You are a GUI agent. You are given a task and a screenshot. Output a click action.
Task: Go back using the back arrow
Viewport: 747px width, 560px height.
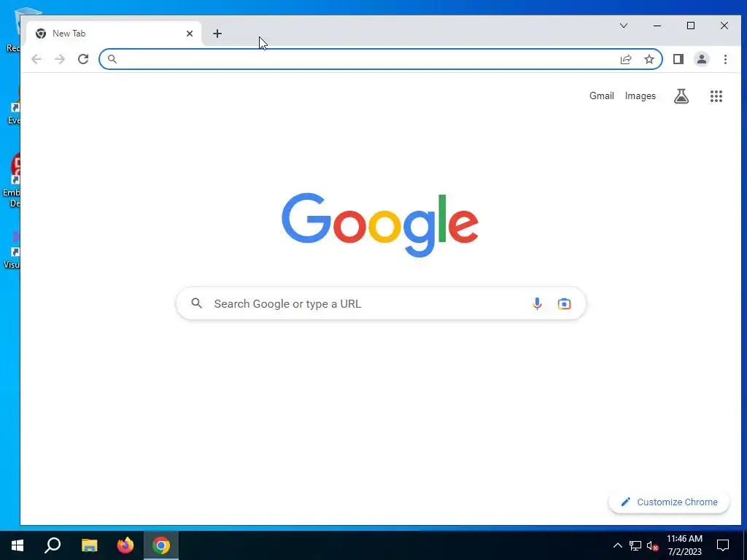pyautogui.click(x=36, y=59)
